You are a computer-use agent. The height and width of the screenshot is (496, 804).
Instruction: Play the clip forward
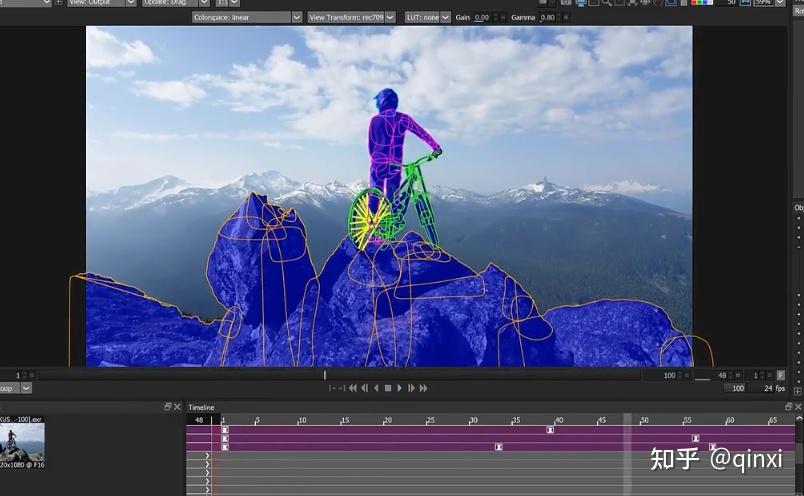pos(400,388)
